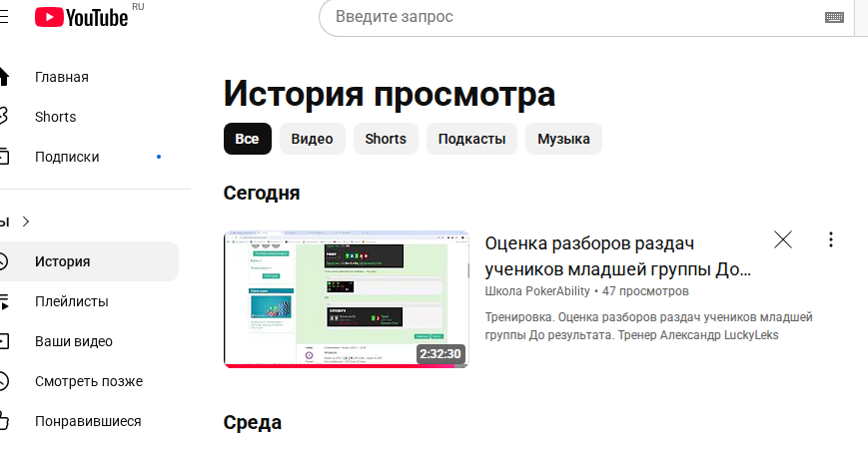Select the 'Видео' filter chip

[x=313, y=139]
